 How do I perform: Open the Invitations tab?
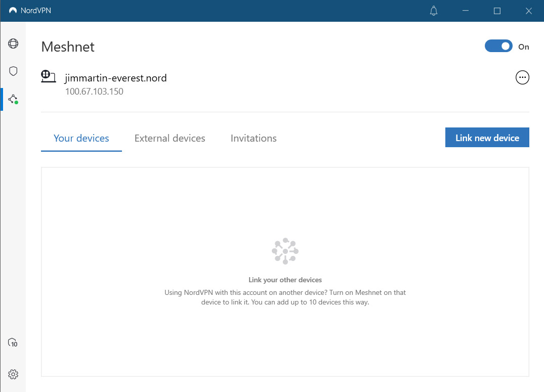pos(254,139)
